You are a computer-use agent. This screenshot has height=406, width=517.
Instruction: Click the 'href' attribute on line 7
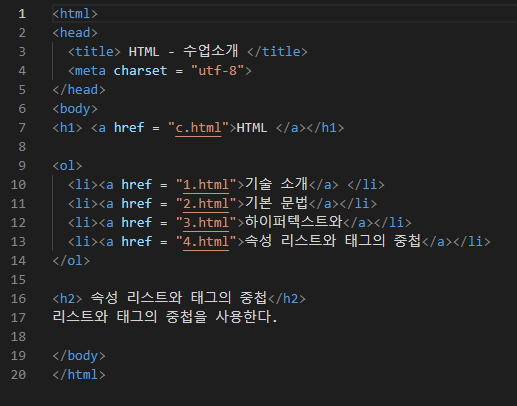(129, 128)
